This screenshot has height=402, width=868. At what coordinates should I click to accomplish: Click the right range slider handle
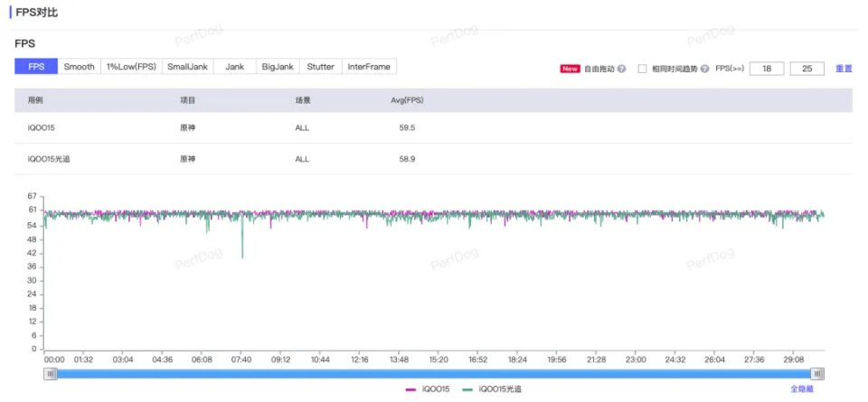point(817,374)
